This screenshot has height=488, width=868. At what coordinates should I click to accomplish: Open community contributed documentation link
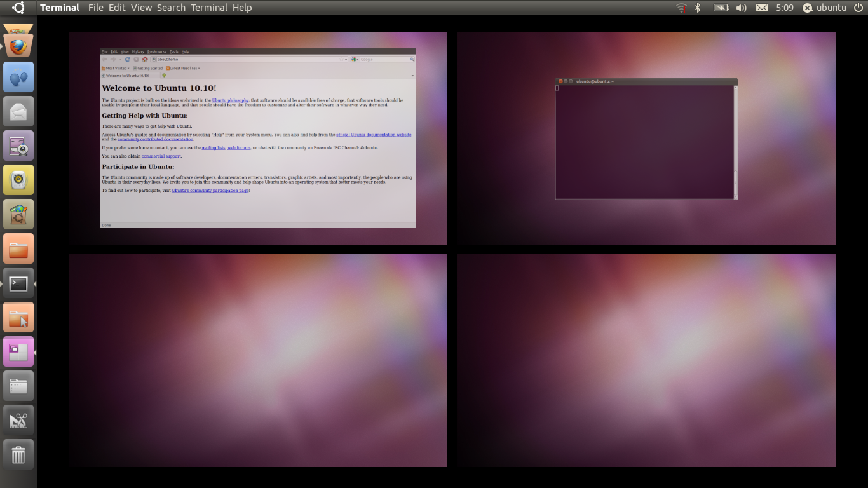(155, 139)
